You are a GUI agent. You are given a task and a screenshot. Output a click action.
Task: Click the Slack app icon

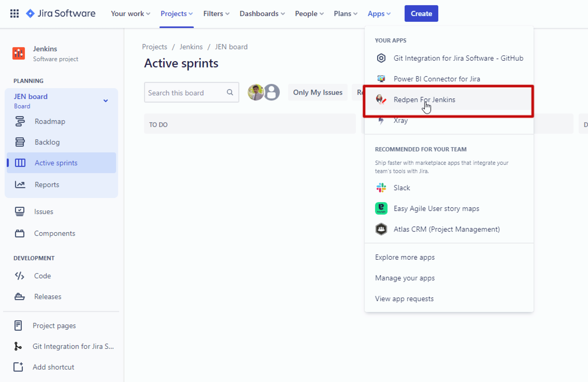coord(381,188)
